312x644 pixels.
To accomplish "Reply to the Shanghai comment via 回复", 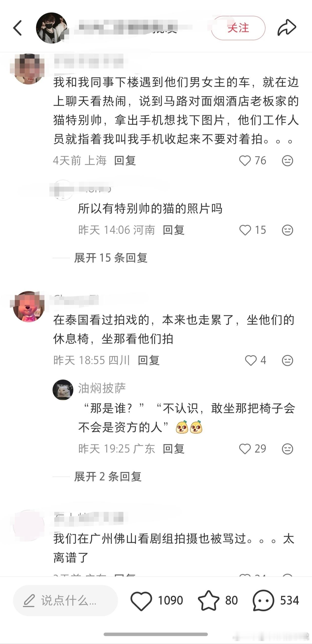I will tap(125, 160).
